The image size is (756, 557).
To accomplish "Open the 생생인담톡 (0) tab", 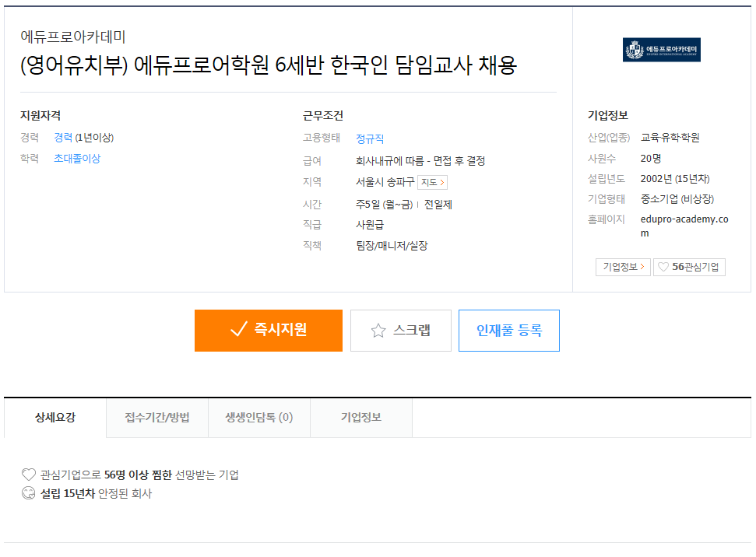I will [259, 418].
